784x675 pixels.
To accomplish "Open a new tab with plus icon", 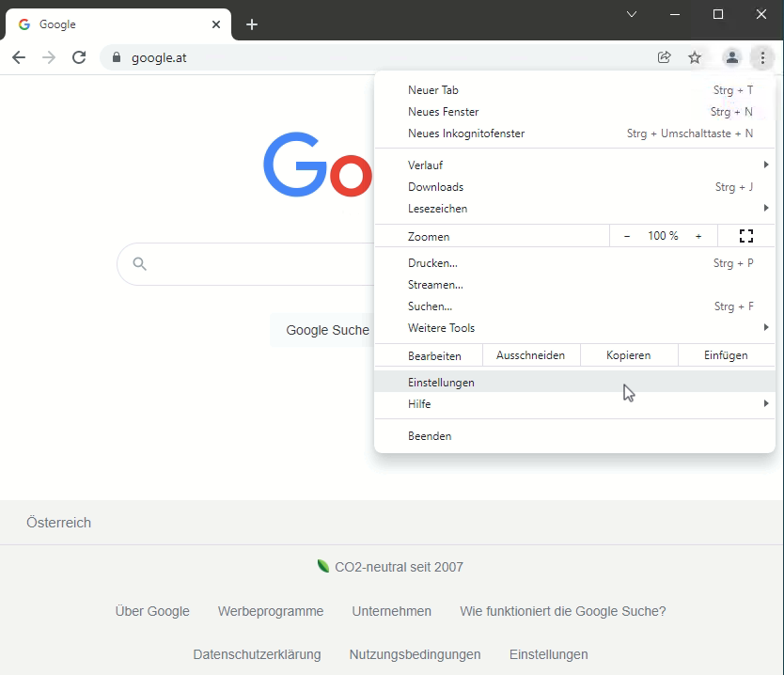I will 252,24.
